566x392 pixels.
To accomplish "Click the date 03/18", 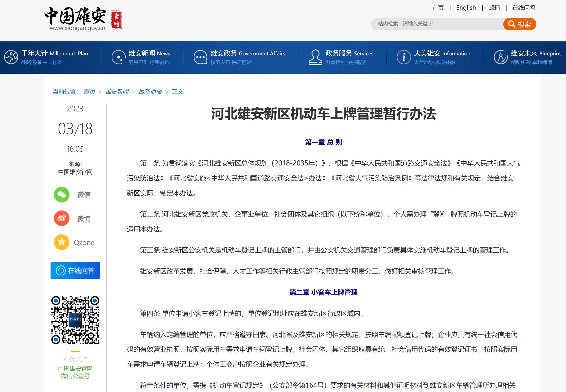I will click(75, 129).
